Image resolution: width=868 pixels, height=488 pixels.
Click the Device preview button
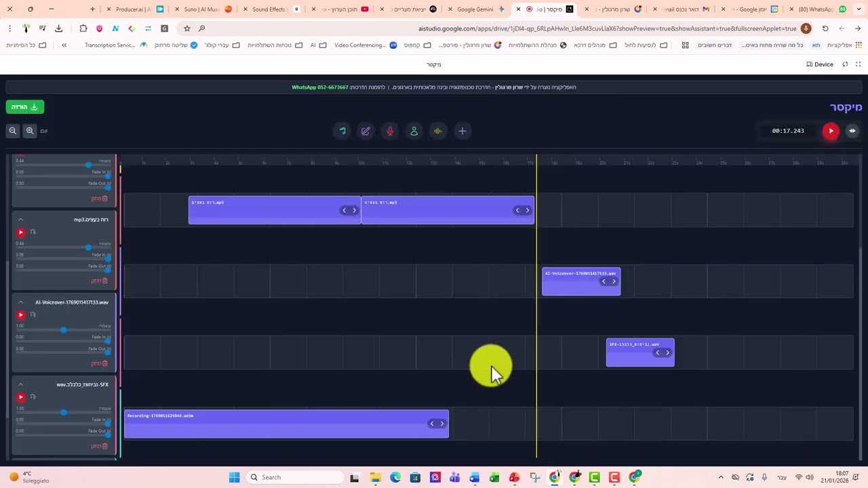820,64
